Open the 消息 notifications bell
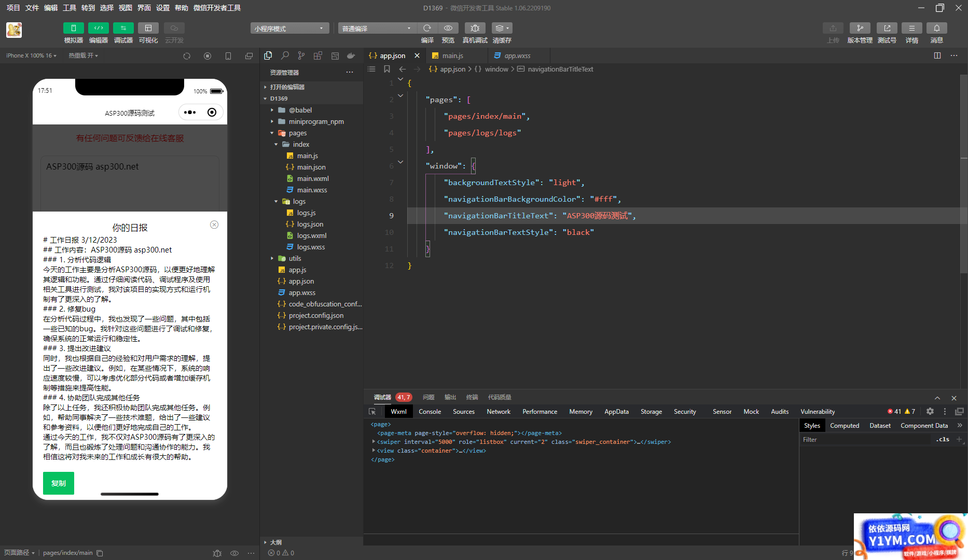This screenshot has width=968, height=560. (x=936, y=28)
